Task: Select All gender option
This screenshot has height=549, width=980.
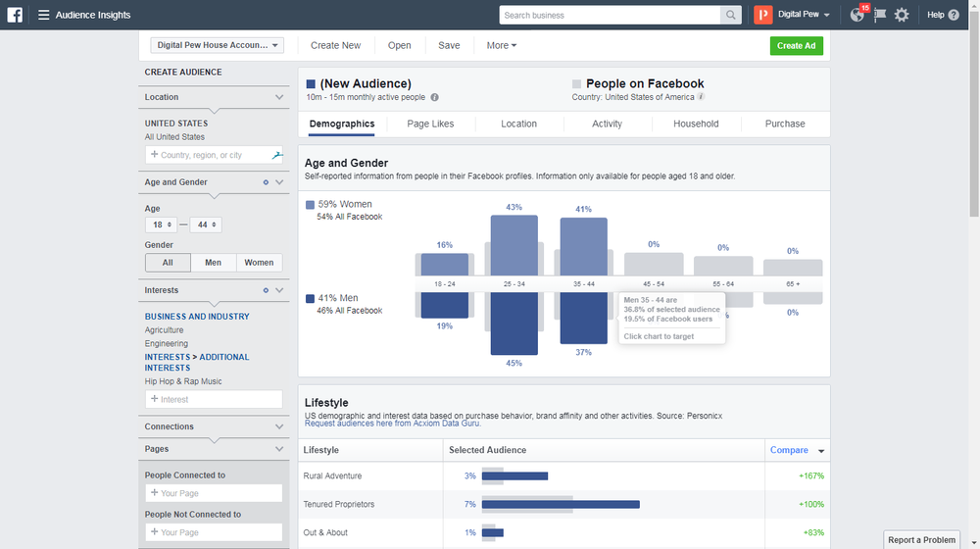Action: click(x=168, y=263)
